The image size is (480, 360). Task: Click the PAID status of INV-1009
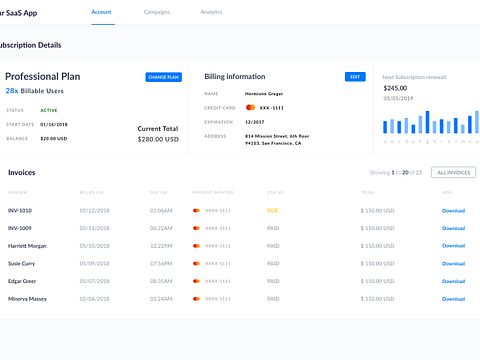pyautogui.click(x=273, y=228)
